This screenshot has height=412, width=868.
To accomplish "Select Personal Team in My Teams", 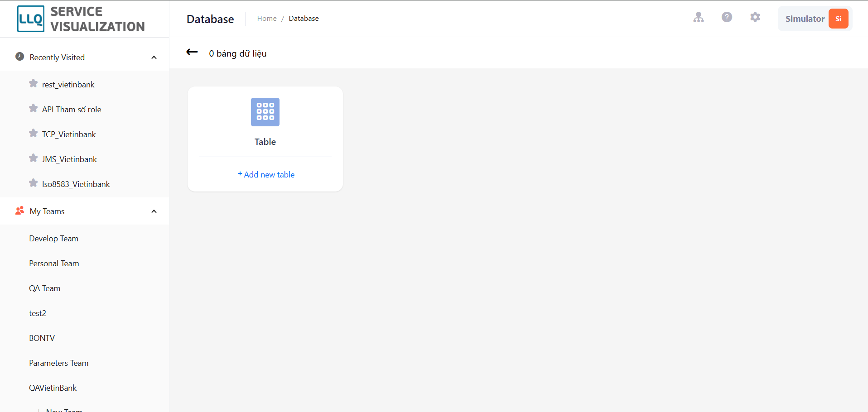I will point(54,263).
